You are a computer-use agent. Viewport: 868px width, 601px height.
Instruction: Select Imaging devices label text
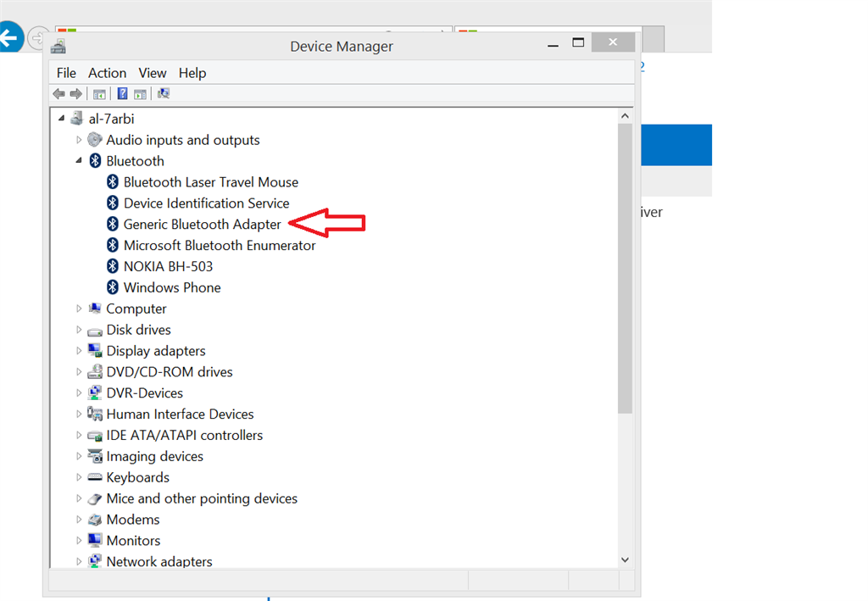[154, 457]
